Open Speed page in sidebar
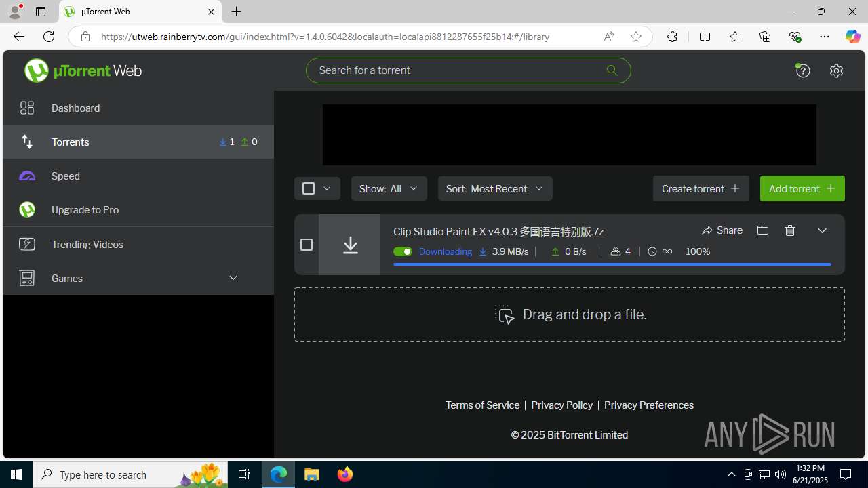Screen dimensions: 868x488 138,176
